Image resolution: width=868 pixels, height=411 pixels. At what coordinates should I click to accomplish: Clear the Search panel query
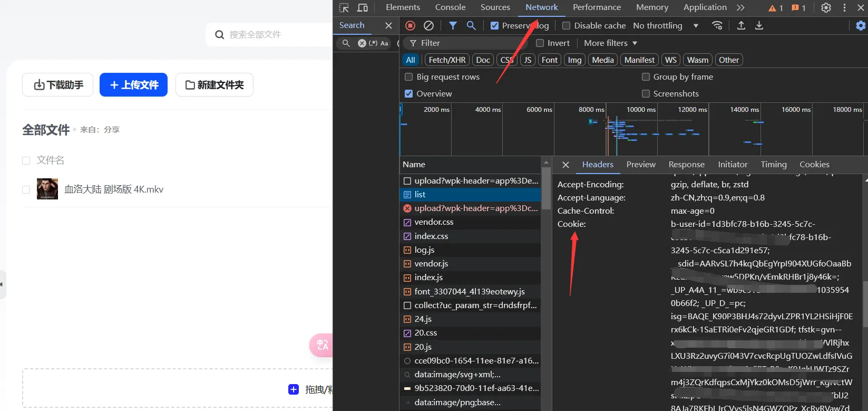[362, 43]
